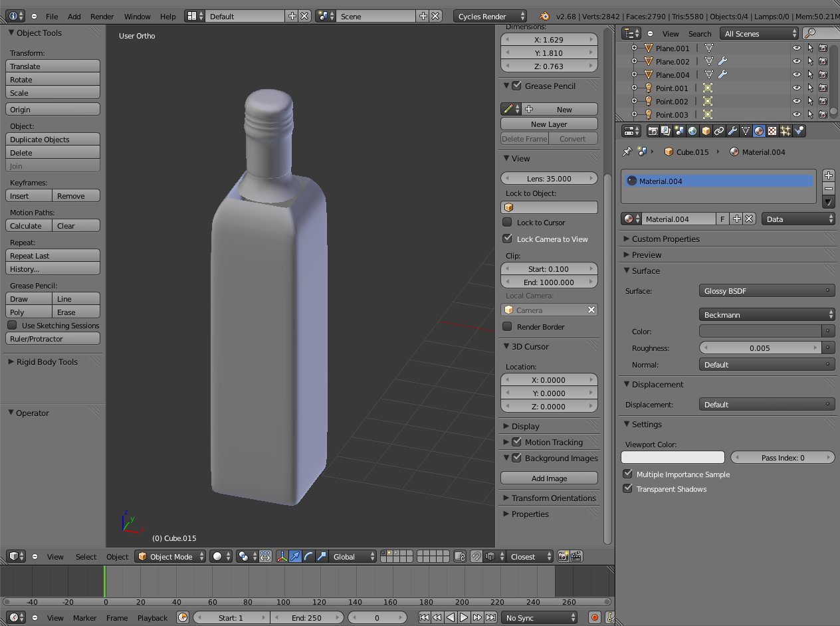
Task: Open the World properties tab (globe icon)
Action: pos(692,131)
